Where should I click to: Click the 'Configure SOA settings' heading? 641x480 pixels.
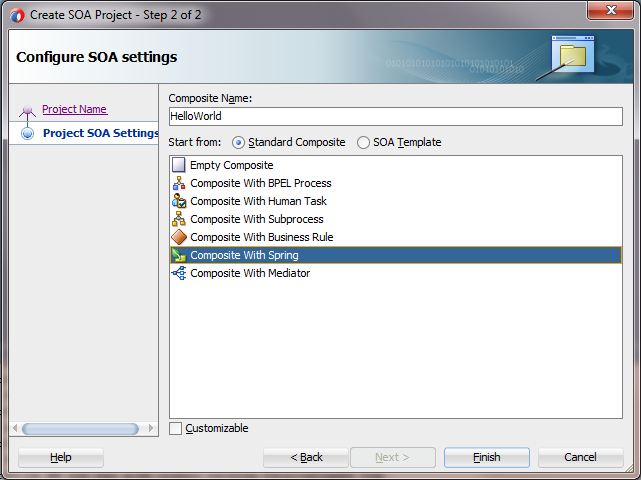click(96, 57)
